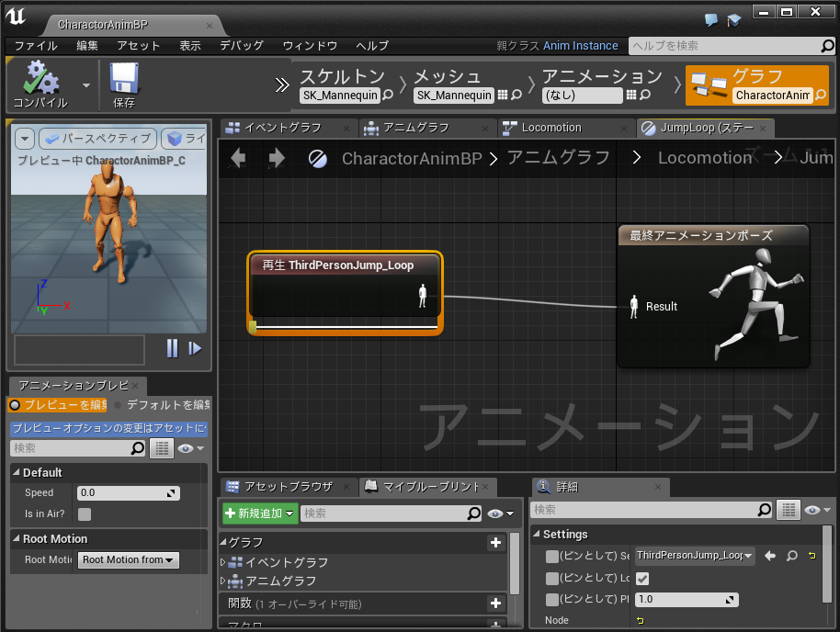Open the Help menu
This screenshot has height=632, width=840.
coord(372,46)
